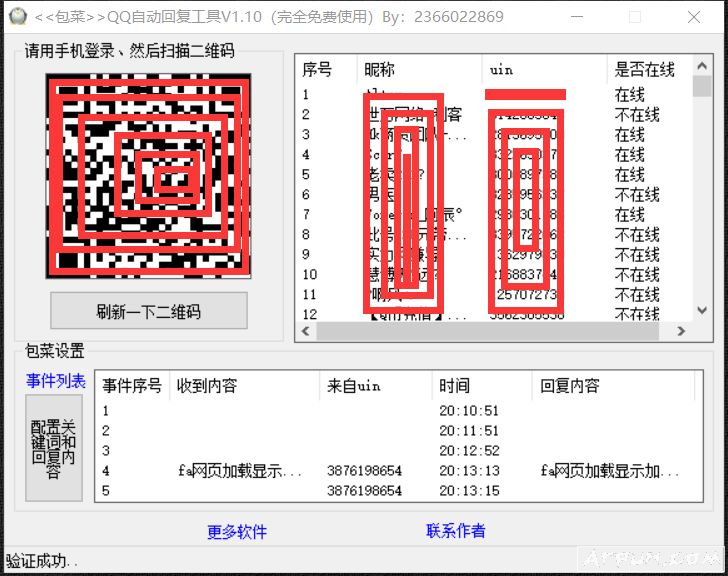Screen dimensions: 728x576
Task: Click the 时间 column header
Action: tap(481, 386)
